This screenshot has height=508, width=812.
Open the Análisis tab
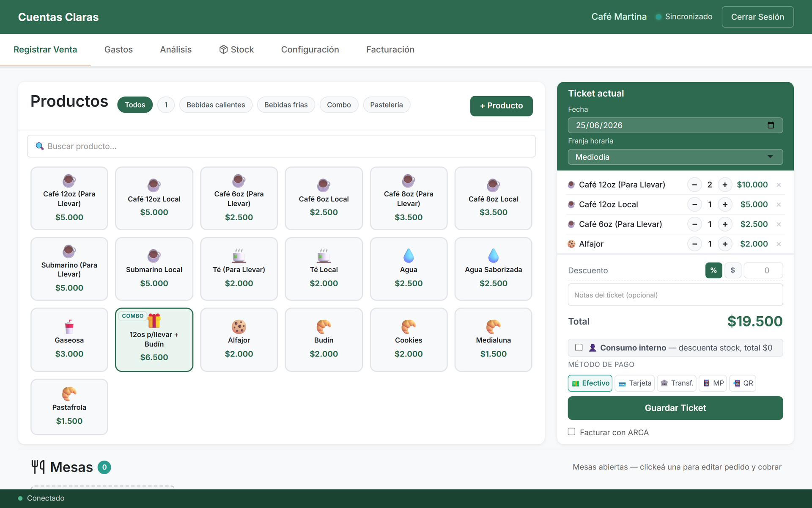pos(176,50)
